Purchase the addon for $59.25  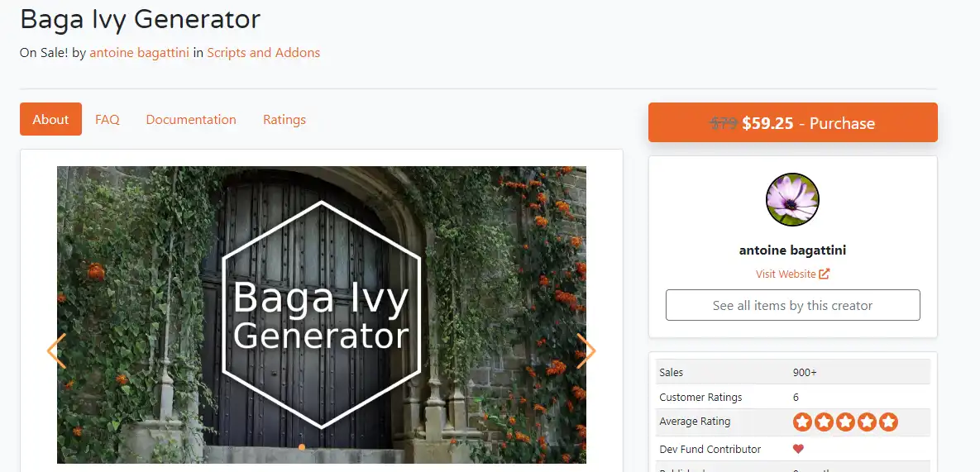tap(792, 122)
